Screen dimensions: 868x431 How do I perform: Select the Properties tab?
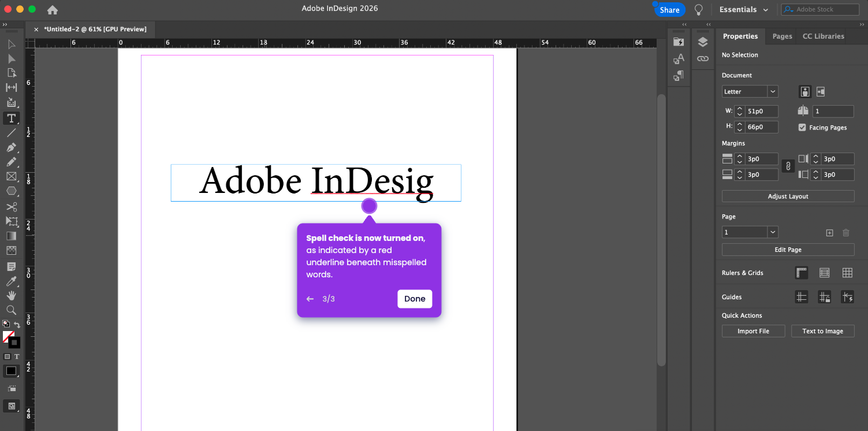pyautogui.click(x=740, y=36)
